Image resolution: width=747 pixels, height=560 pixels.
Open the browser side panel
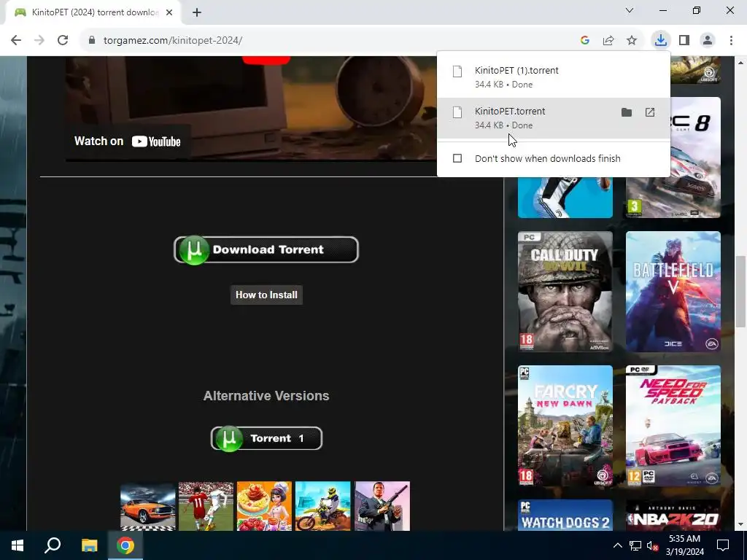tap(684, 41)
